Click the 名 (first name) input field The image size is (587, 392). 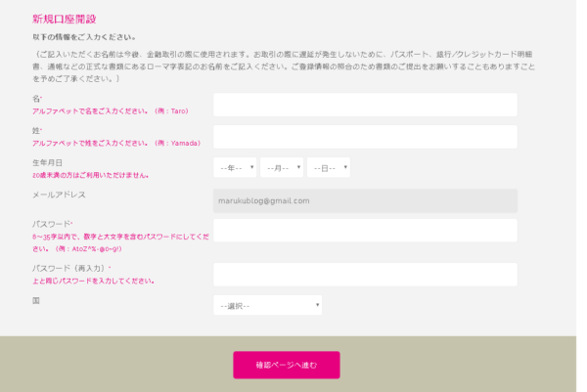point(365,105)
